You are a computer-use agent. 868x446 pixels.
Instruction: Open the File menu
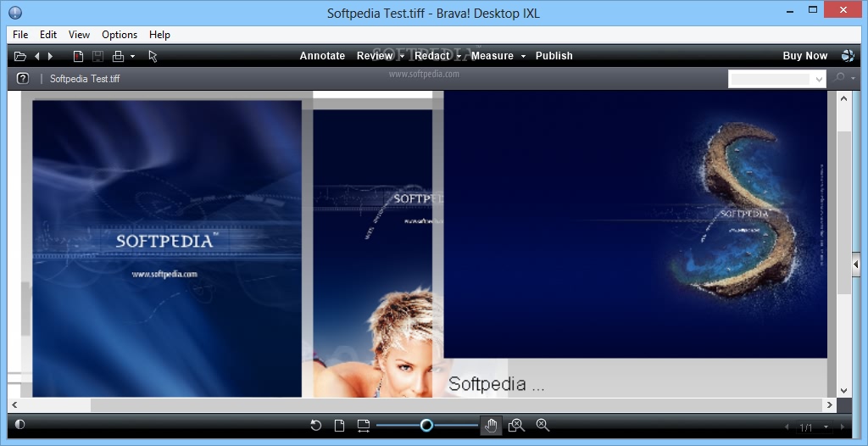[20, 35]
